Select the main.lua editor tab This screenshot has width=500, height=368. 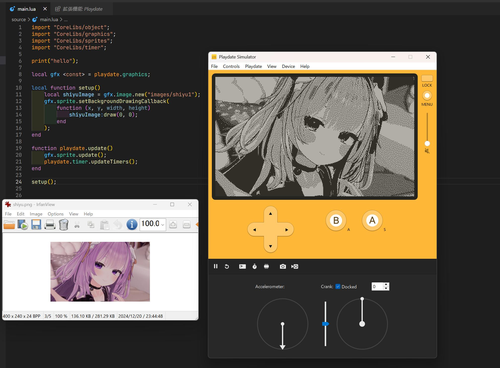tap(27, 9)
